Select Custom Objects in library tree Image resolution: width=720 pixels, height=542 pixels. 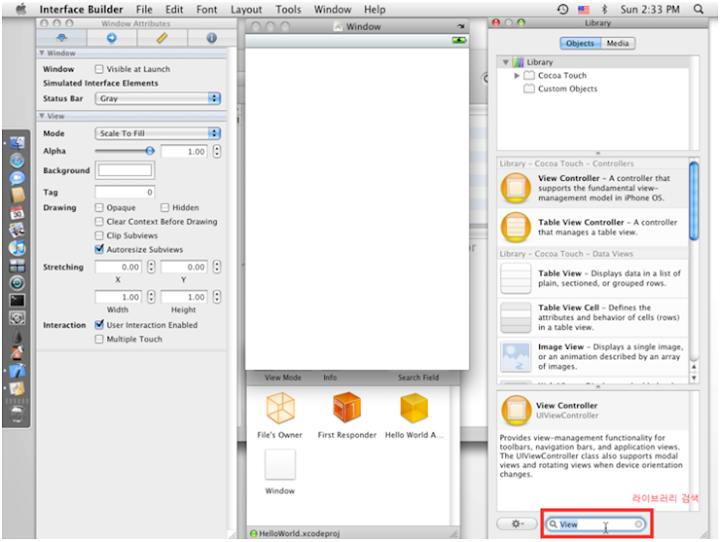567,89
